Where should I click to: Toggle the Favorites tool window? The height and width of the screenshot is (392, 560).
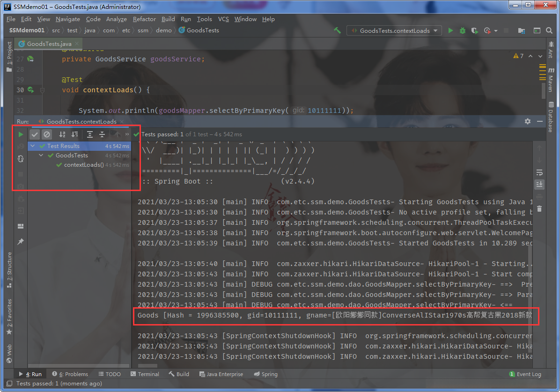(x=9, y=317)
